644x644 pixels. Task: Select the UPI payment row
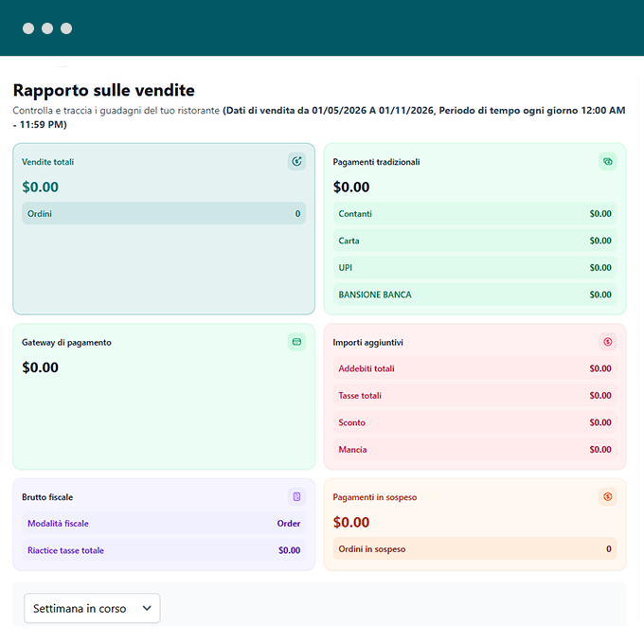[x=474, y=268]
